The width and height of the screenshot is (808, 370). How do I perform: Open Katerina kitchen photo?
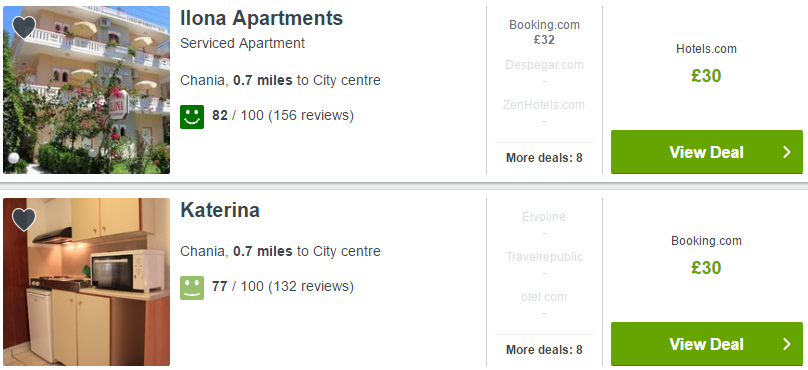(x=86, y=282)
